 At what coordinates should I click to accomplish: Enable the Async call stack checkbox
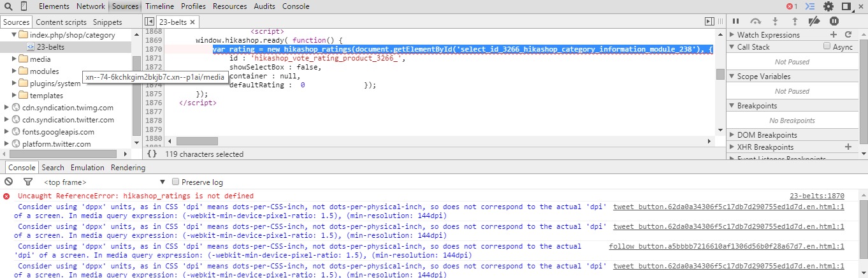click(x=827, y=47)
